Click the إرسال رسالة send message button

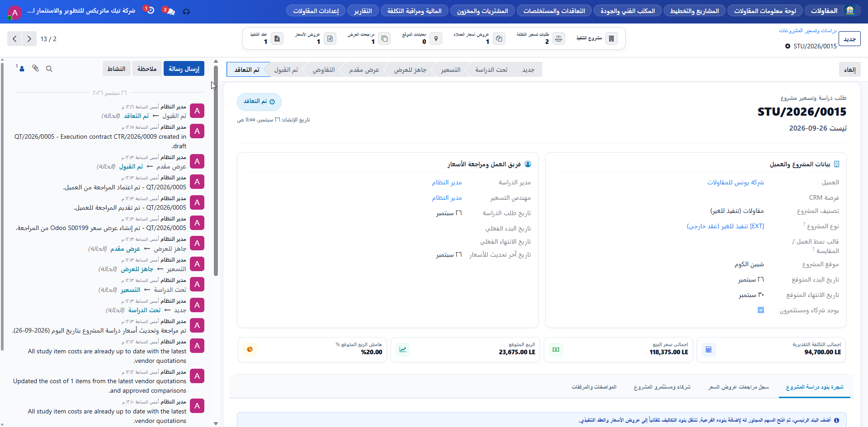(x=184, y=69)
